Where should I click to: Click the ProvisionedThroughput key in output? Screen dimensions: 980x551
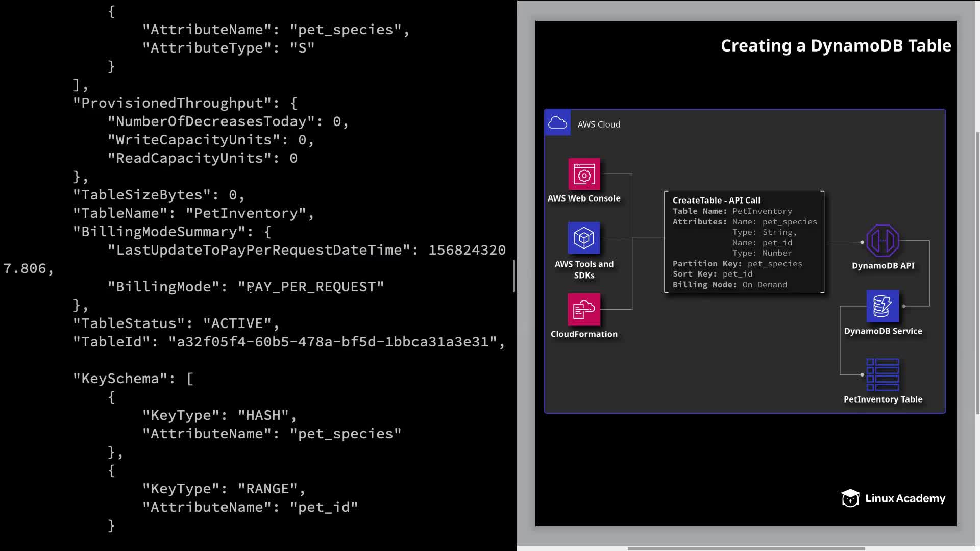171,103
